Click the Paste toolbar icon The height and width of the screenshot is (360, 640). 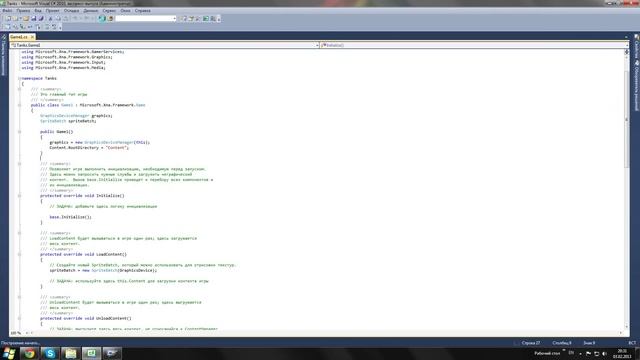tap(66, 18)
